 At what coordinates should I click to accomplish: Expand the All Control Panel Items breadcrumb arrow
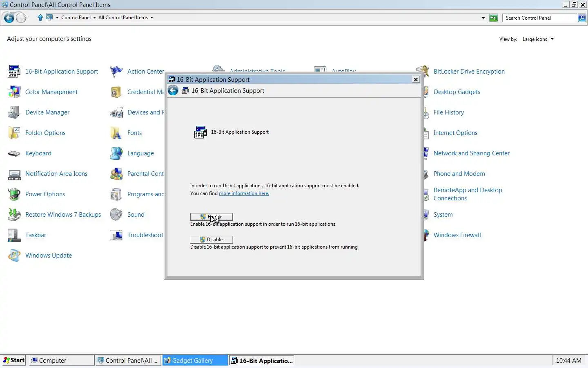(x=151, y=18)
